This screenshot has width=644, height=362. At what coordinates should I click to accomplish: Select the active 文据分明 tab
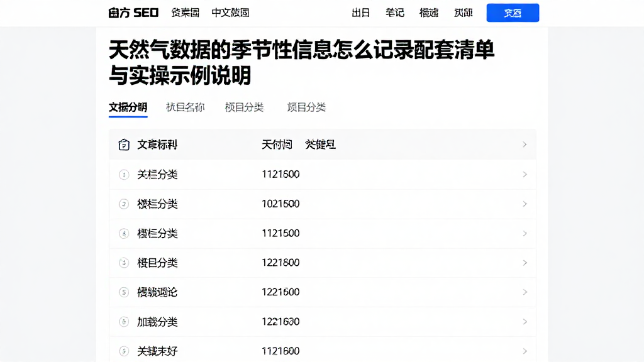[x=128, y=107]
